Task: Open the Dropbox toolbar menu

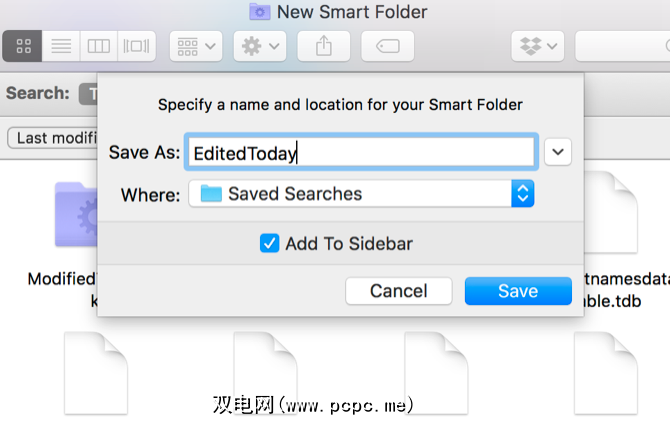Action: pos(538,46)
